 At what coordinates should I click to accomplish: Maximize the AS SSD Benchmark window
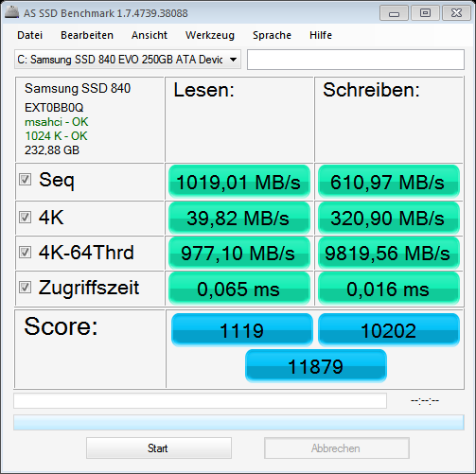pos(425,13)
